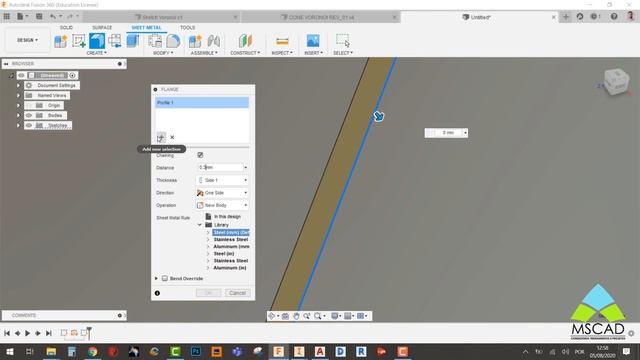Screen dimensions: 640x360
Task: Click the Insert image icon
Action: pyautogui.click(x=313, y=41)
